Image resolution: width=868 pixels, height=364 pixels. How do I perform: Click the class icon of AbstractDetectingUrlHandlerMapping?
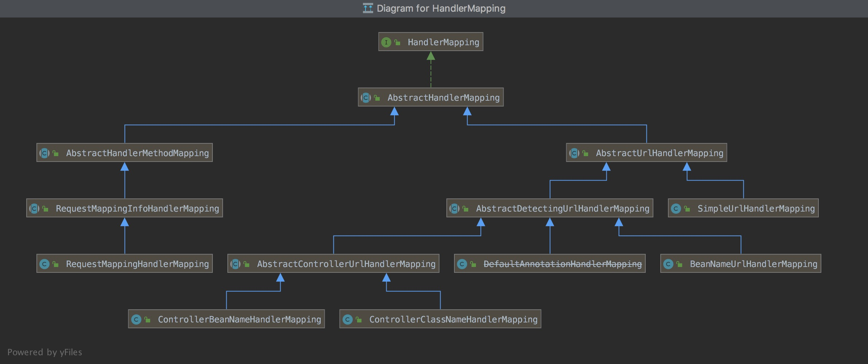click(x=454, y=209)
